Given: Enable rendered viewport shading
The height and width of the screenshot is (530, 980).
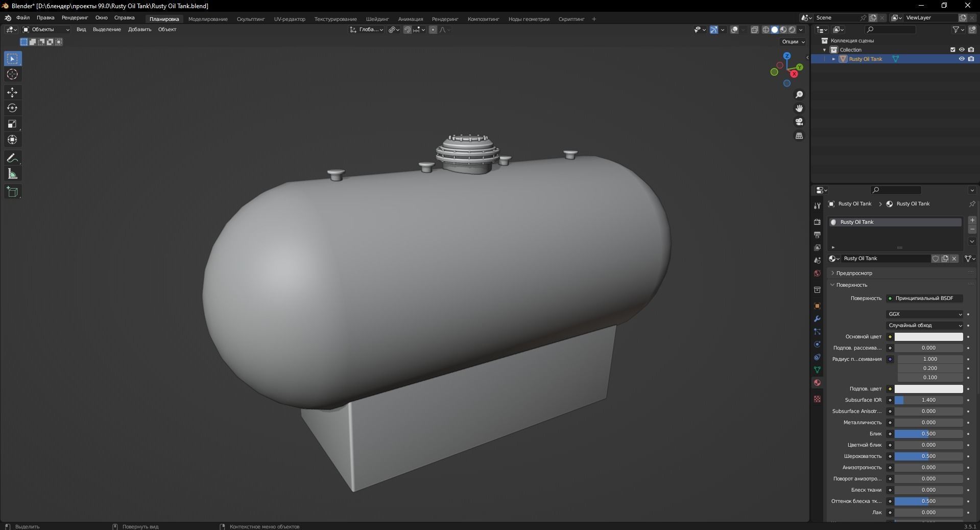Looking at the screenshot, I should (792, 30).
